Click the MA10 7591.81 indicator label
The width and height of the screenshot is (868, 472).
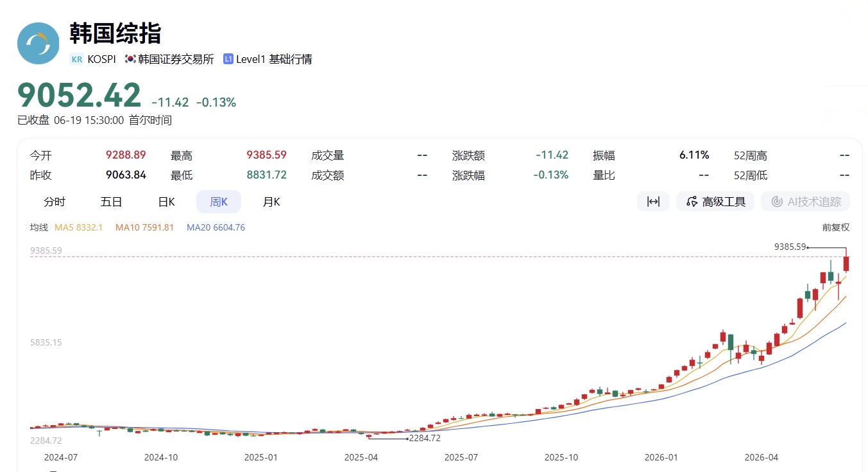tap(145, 227)
